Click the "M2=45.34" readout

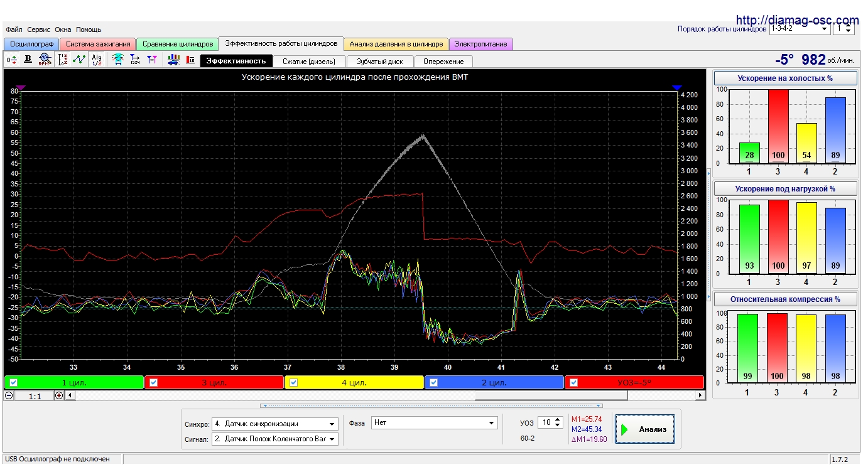point(587,429)
